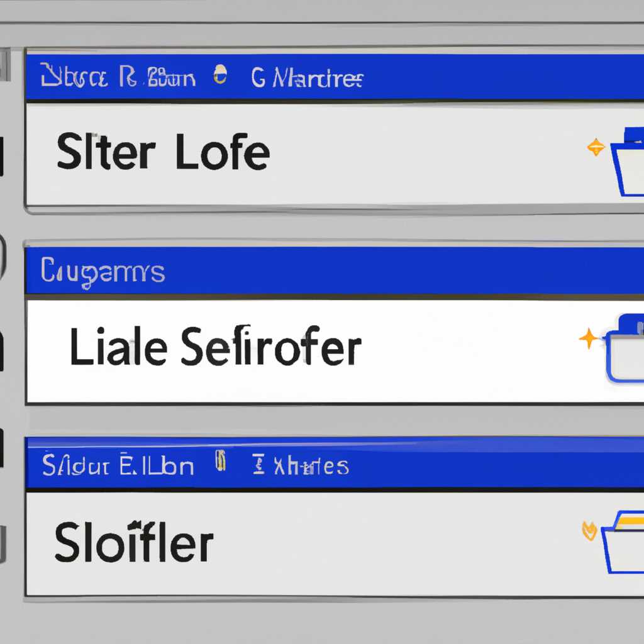Click the R Bbon label in first header
Viewport: 644px width, 644px height.
(157, 76)
